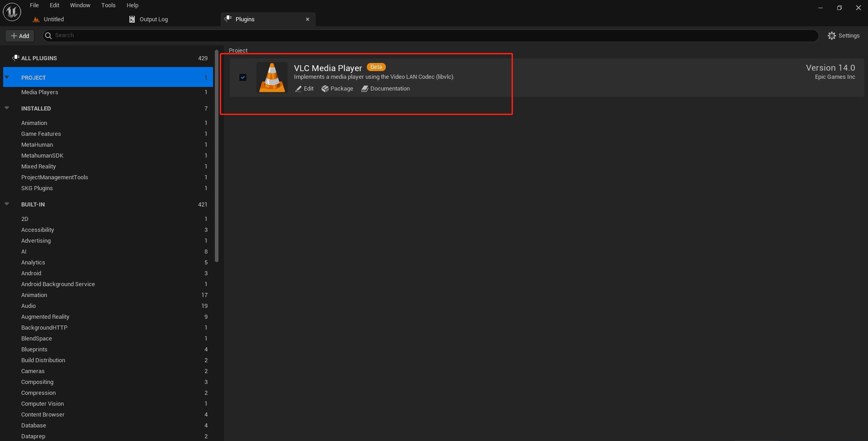Open the File menu
Screen dimensions: 868x441
point(34,5)
